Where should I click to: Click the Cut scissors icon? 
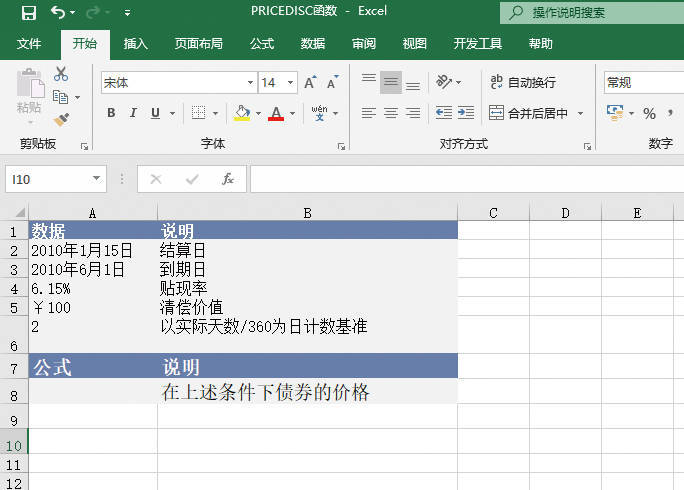61,74
